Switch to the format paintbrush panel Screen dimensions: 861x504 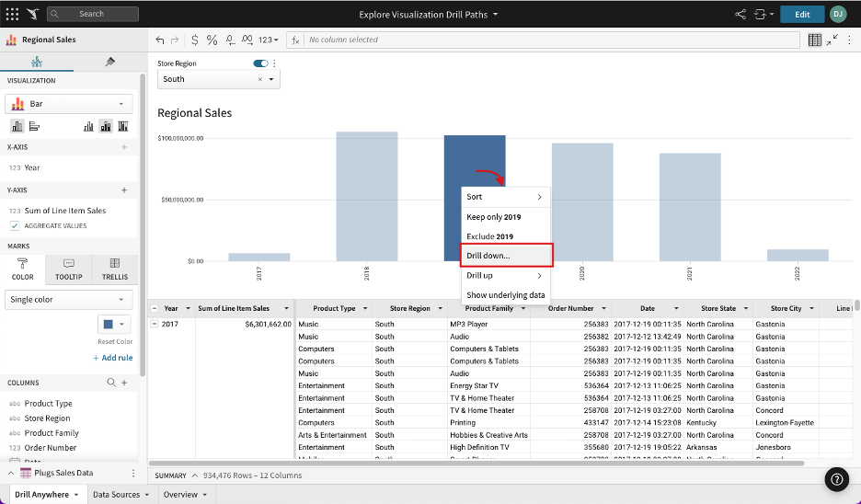coord(109,62)
